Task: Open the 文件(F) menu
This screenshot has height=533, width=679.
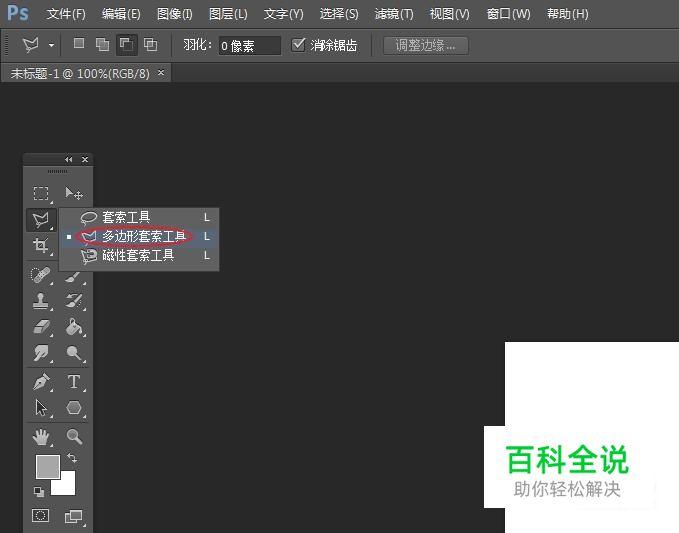Action: tap(66, 14)
